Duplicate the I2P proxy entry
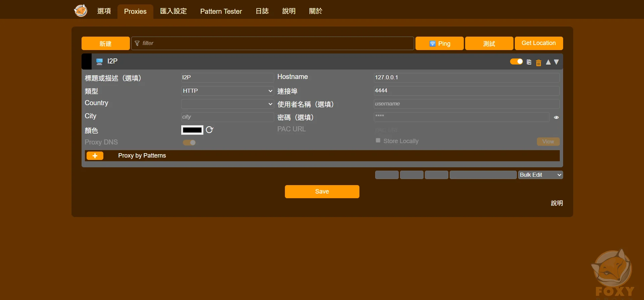 (529, 62)
